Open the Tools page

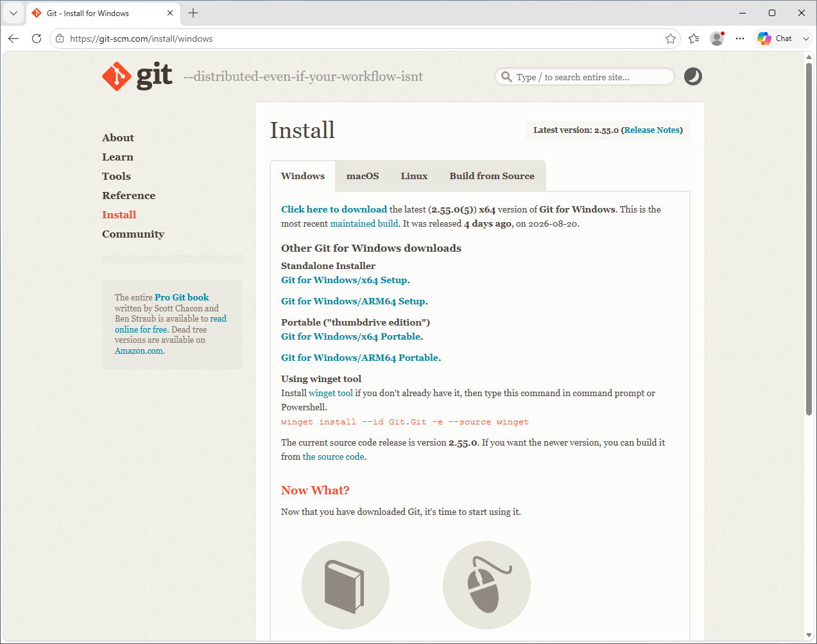(116, 176)
